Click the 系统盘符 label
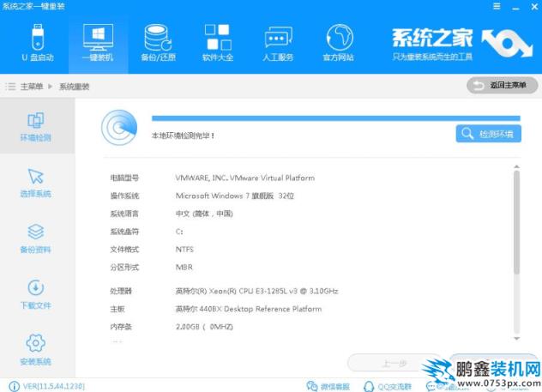The height and width of the screenshot is (392, 542). [x=124, y=232]
